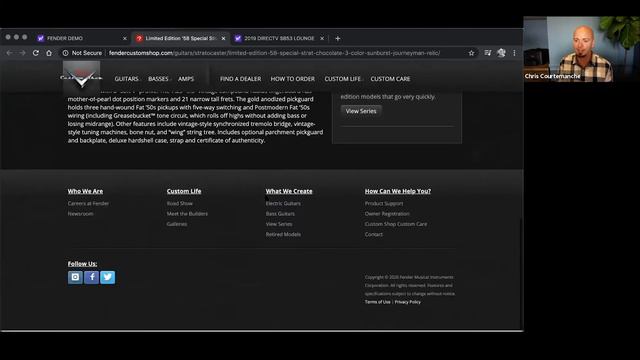The image size is (640, 360).
Task: Click the Custom Life footer heading
Action: [x=184, y=191]
